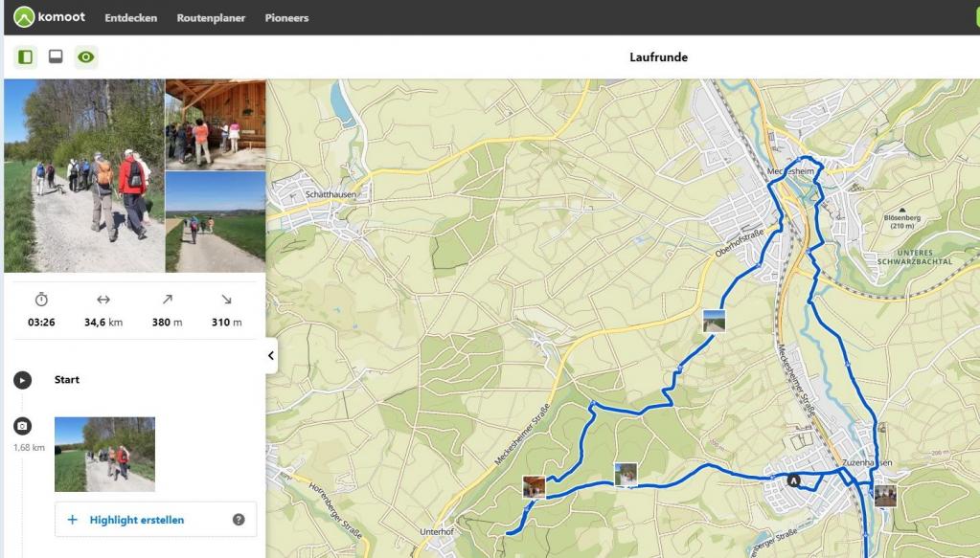Open the Routenplaner menu
The height and width of the screenshot is (558, 980).
click(211, 18)
